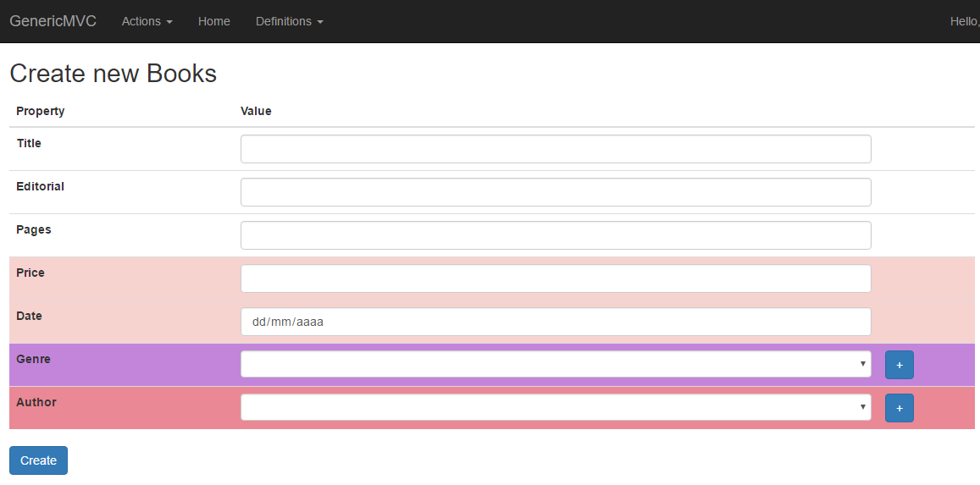This screenshot has height=485, width=980.
Task: Click the Date field with dd/mm/aaaa
Action: (556, 322)
